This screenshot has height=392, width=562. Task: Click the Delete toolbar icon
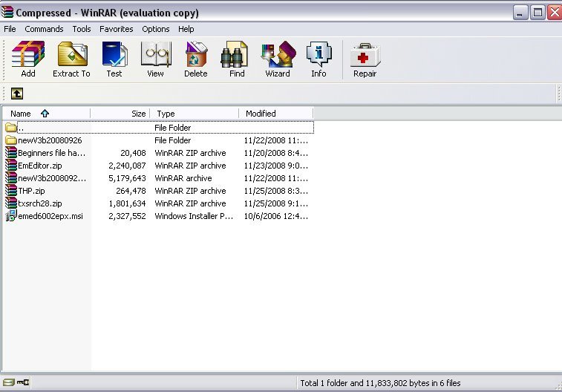click(x=196, y=53)
